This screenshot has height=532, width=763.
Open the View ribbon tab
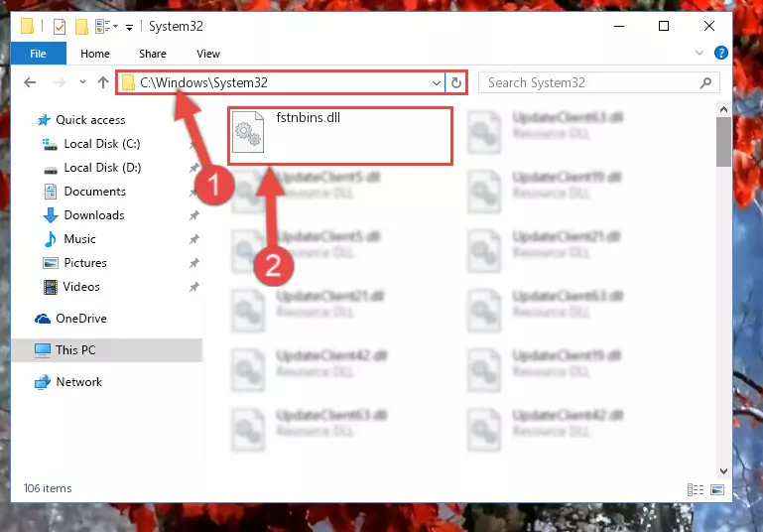(x=208, y=54)
